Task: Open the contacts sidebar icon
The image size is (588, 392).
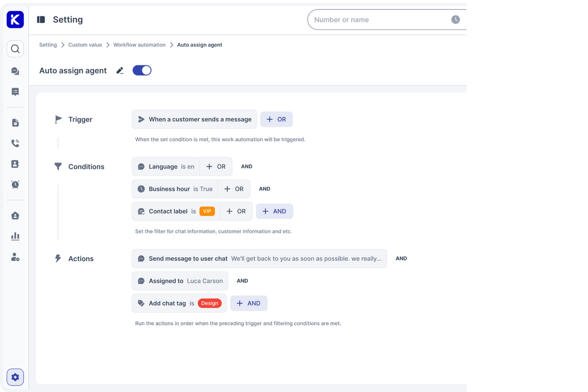Action: (x=15, y=163)
